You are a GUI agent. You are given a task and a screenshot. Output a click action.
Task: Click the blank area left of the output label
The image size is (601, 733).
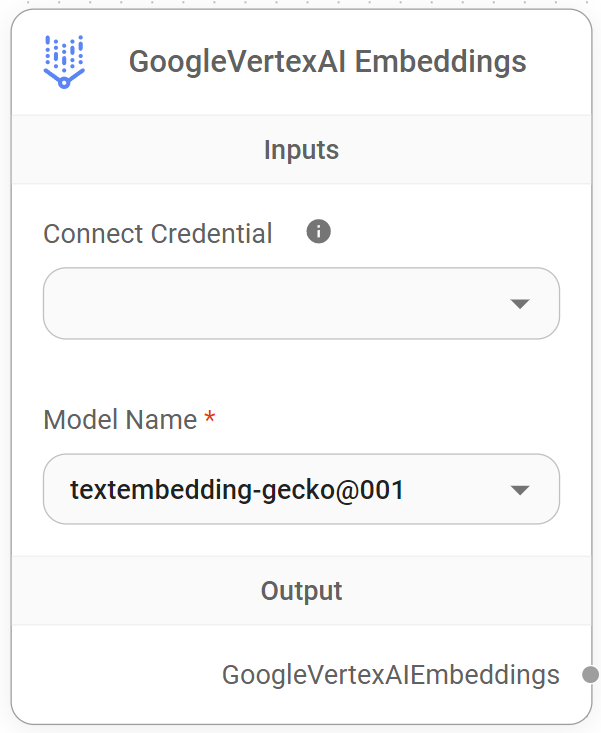coord(110,675)
